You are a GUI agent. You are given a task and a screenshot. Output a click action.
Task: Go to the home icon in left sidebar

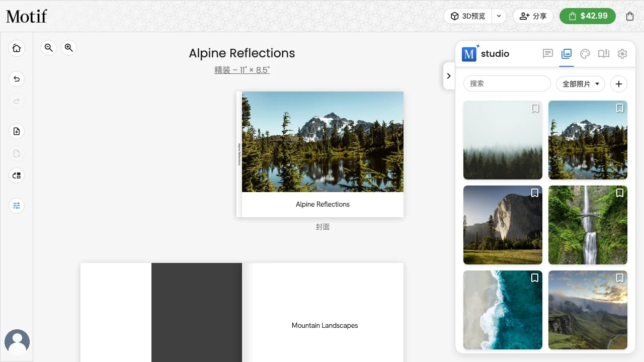click(17, 48)
